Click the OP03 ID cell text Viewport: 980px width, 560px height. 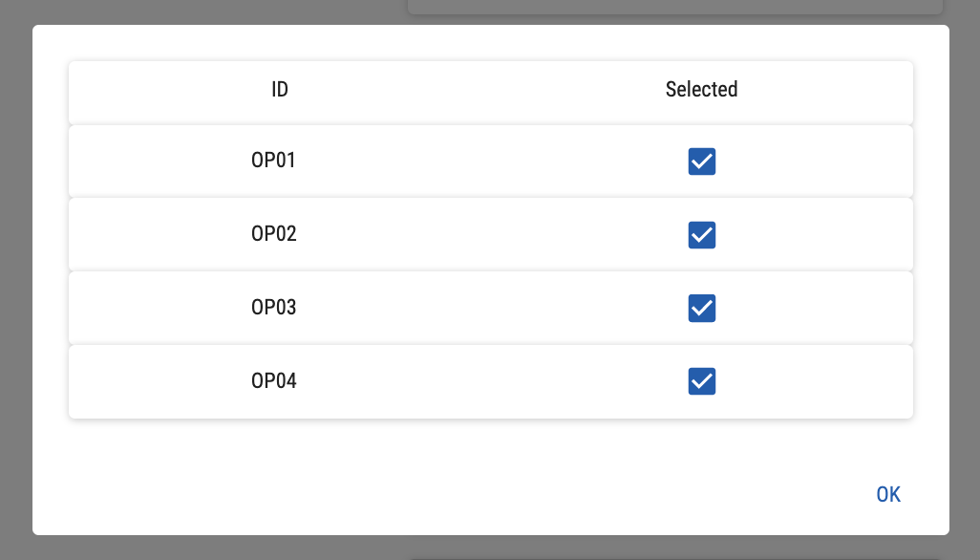pyautogui.click(x=273, y=308)
